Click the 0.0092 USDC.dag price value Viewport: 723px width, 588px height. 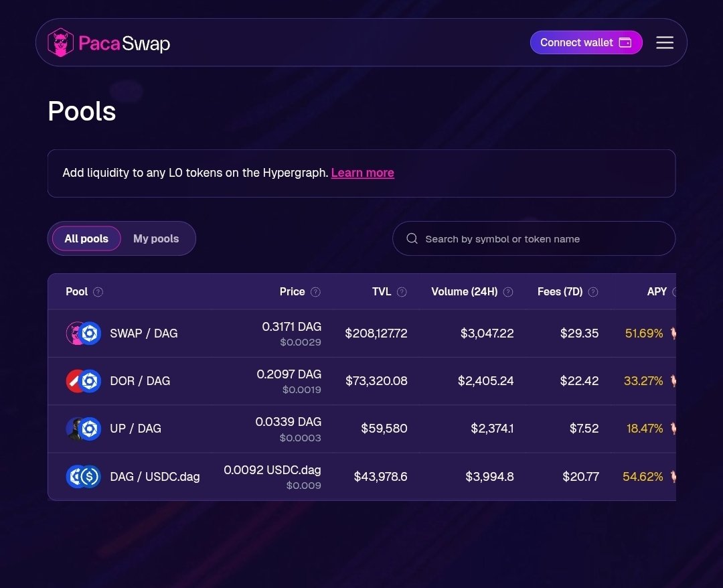point(272,470)
